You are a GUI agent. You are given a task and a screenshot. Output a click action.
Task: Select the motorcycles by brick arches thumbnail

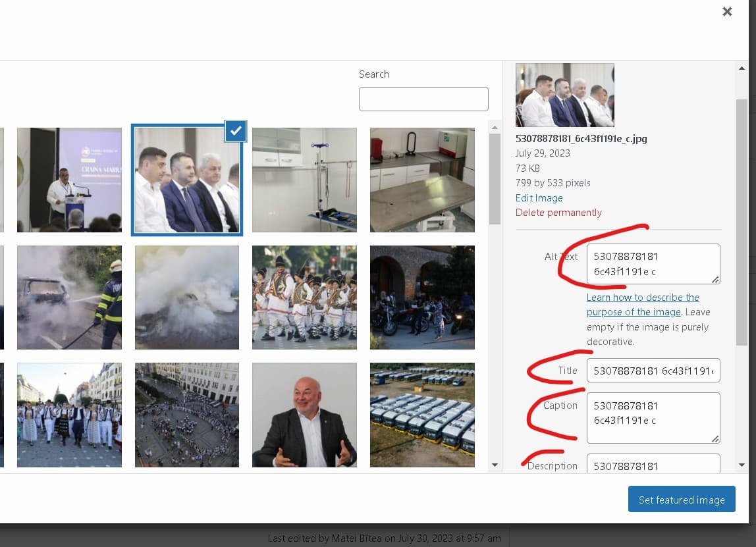pyautogui.click(x=422, y=298)
